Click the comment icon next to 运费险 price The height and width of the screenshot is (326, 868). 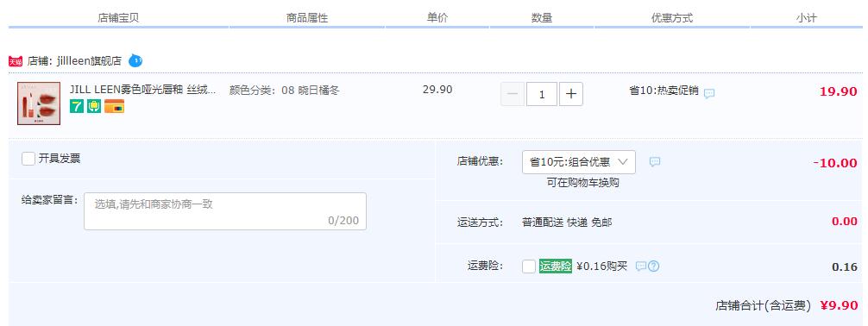point(640,266)
